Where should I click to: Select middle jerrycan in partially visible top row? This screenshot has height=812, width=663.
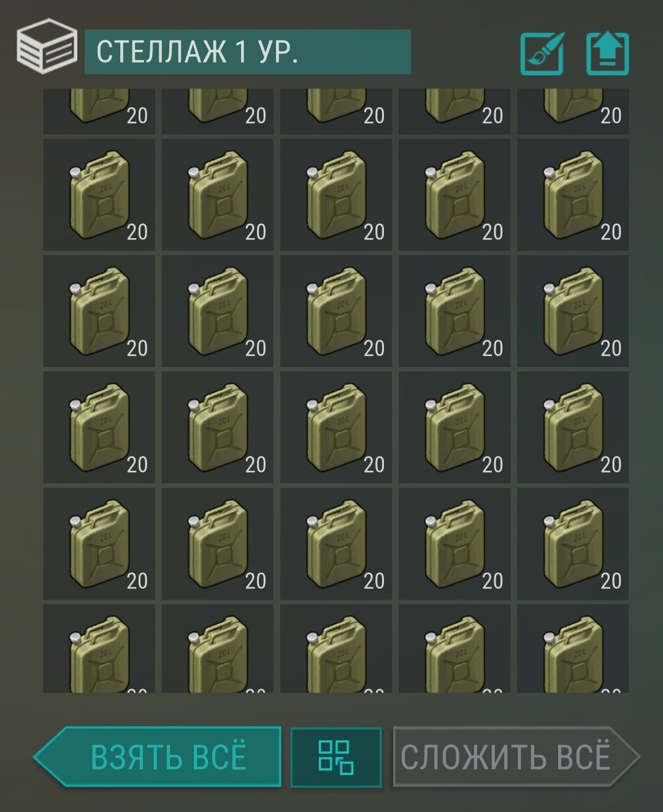pyautogui.click(x=336, y=111)
